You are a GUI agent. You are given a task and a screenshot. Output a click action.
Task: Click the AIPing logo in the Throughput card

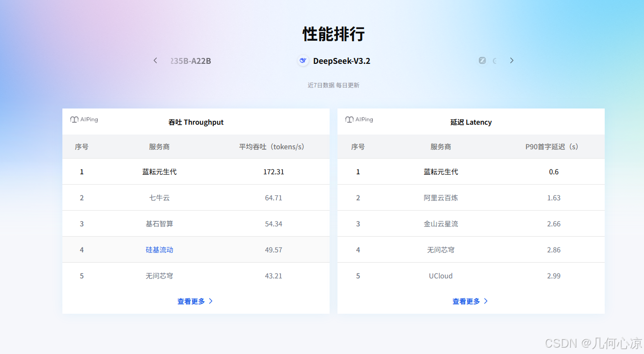click(x=84, y=119)
